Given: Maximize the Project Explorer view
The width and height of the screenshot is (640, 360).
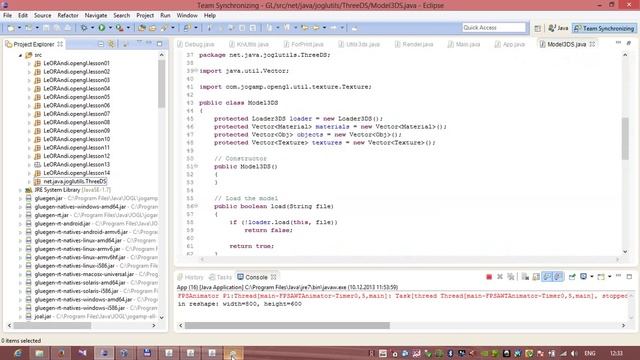Looking at the screenshot, I should 160,44.
